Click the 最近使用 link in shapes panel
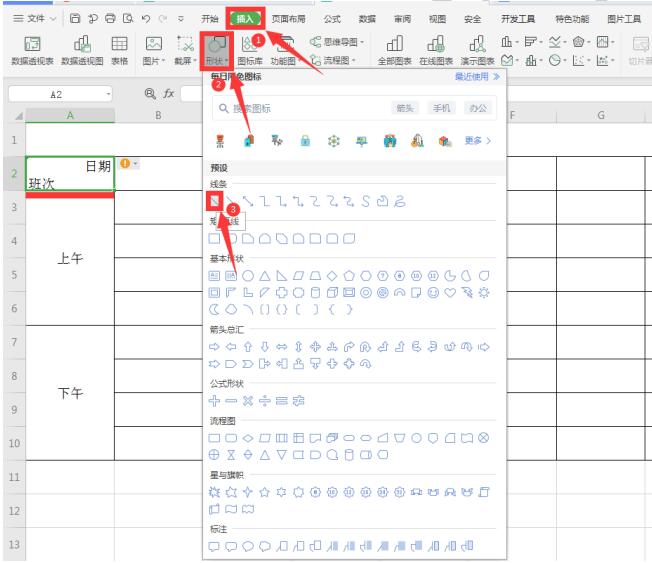652x563 pixels. pyautogui.click(x=477, y=77)
